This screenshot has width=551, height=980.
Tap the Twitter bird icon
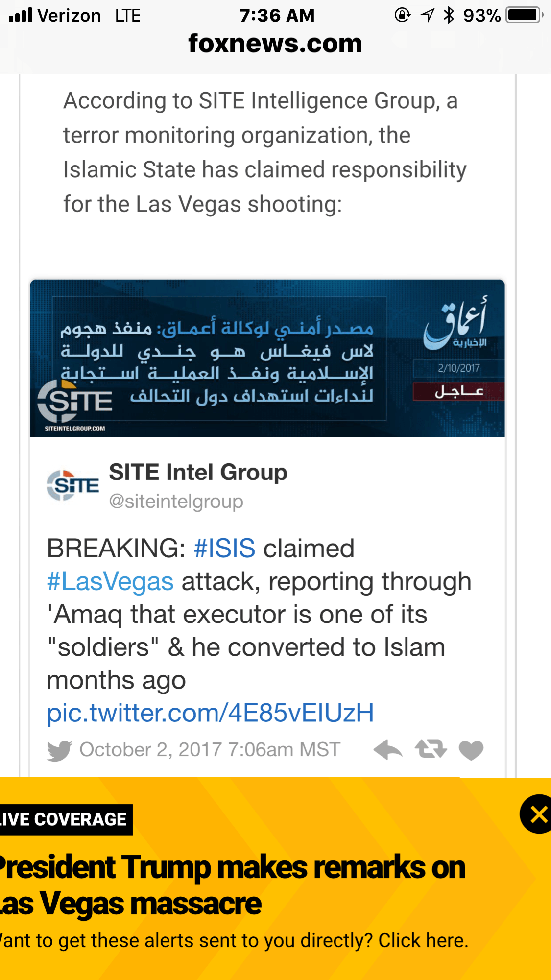[x=59, y=750]
